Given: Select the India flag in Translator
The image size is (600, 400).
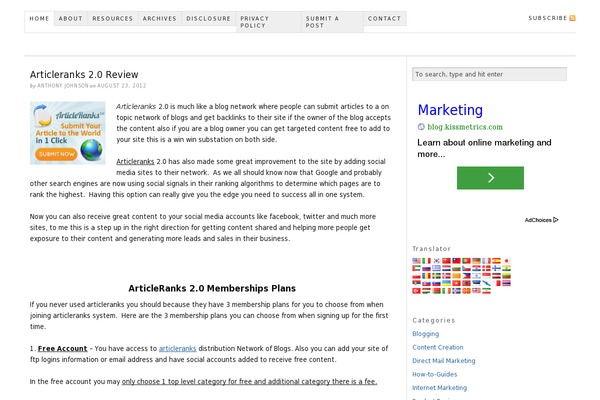Looking at the screenshot, I should coord(506,268).
